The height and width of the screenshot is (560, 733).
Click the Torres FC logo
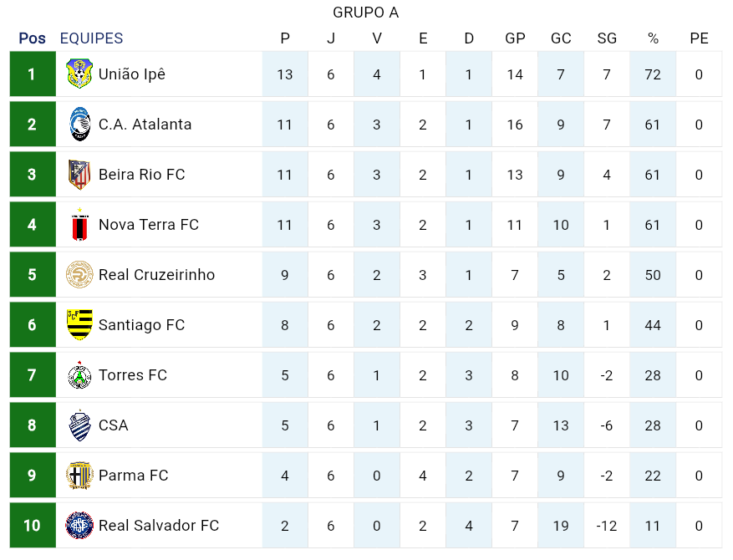tap(79, 375)
